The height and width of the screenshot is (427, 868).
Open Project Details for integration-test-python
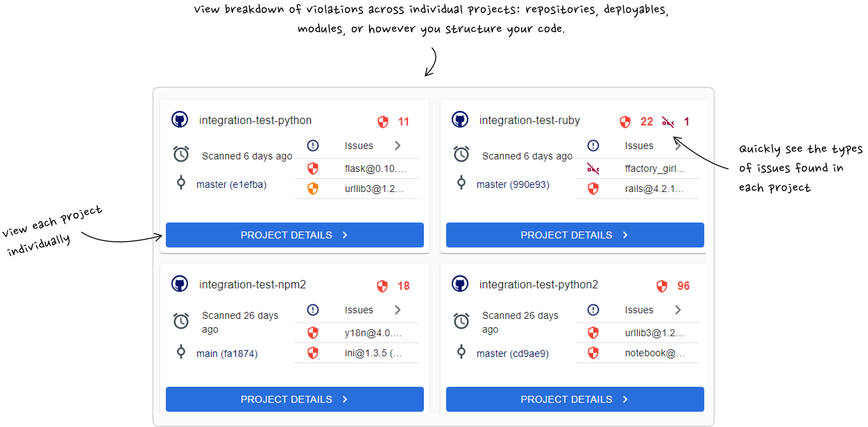click(x=295, y=235)
